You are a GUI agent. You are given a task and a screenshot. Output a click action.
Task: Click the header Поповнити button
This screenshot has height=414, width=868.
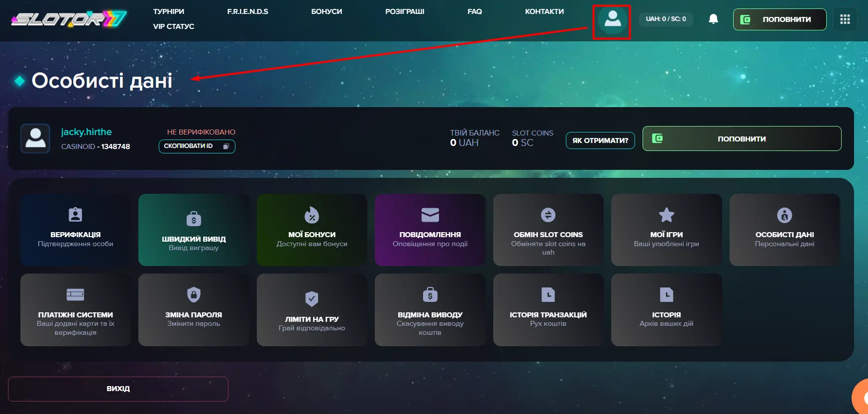point(779,19)
